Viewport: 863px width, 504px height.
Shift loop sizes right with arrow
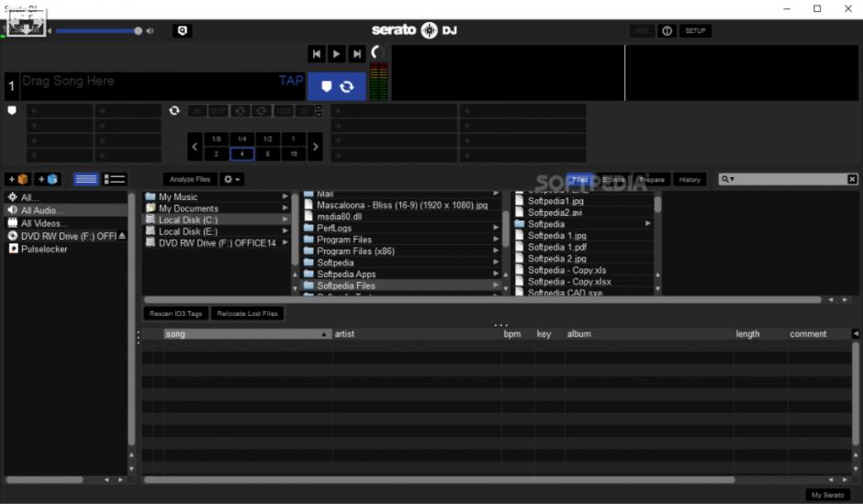click(x=315, y=147)
